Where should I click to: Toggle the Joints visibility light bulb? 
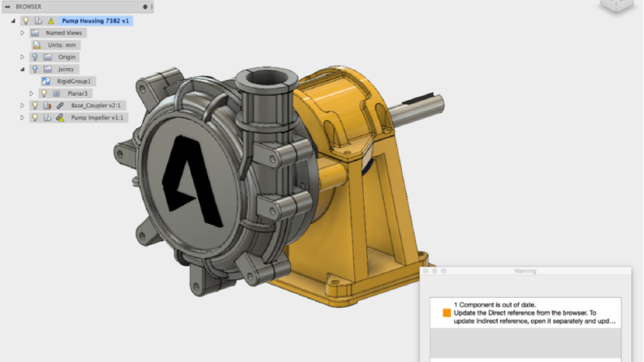35,69
